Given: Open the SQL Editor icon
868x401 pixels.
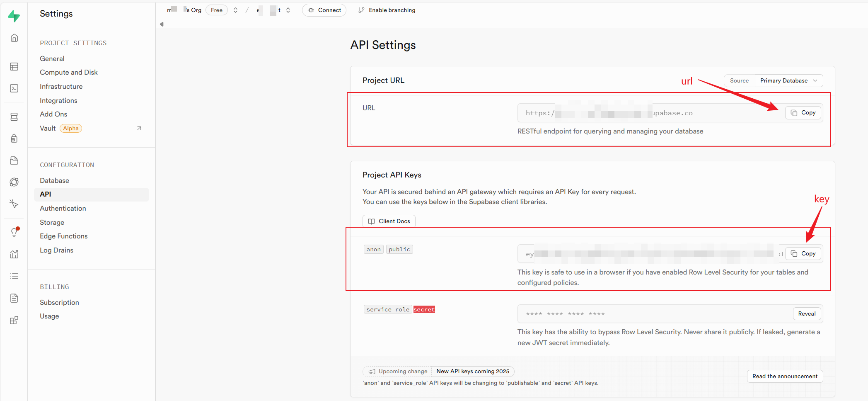Looking at the screenshot, I should point(14,88).
